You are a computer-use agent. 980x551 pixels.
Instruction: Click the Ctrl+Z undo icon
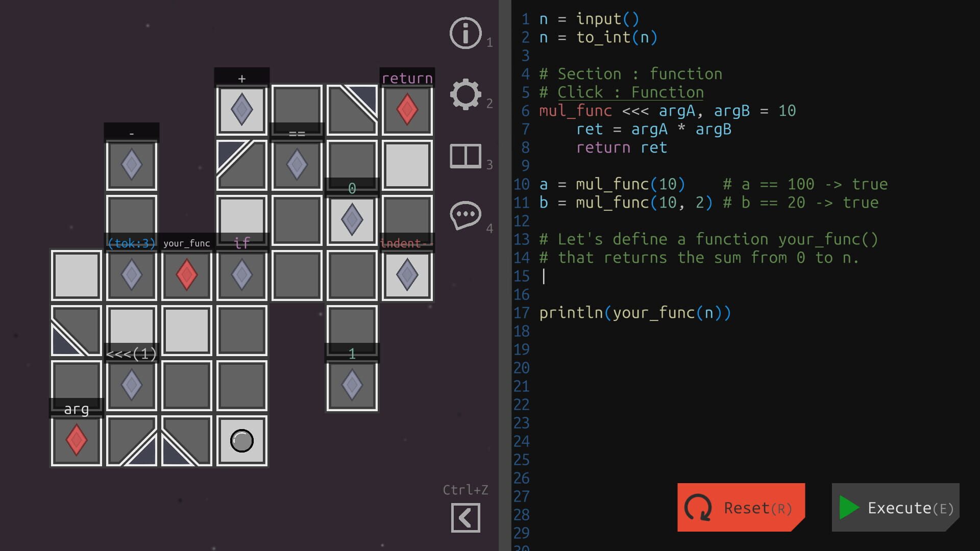point(465,517)
